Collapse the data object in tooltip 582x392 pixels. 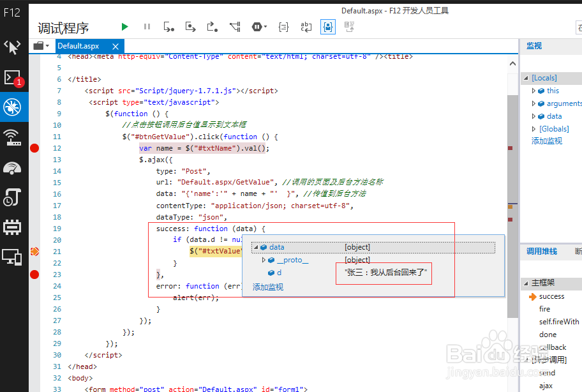[256, 247]
